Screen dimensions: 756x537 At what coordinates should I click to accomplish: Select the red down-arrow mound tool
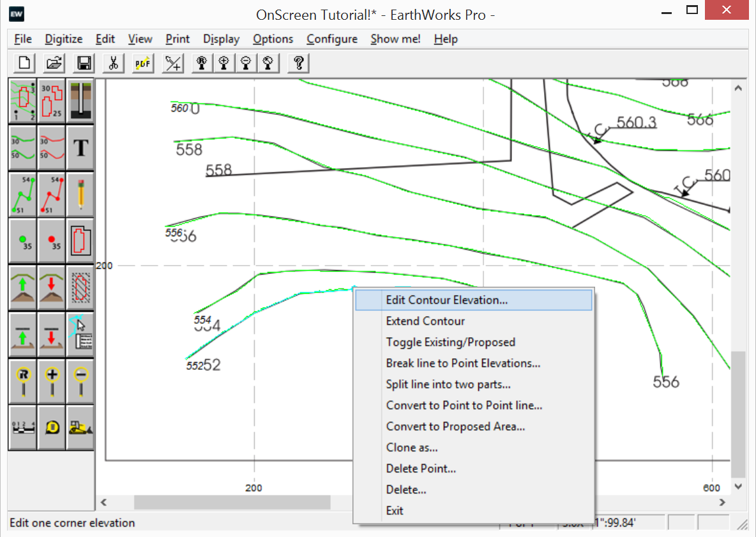pyautogui.click(x=52, y=288)
